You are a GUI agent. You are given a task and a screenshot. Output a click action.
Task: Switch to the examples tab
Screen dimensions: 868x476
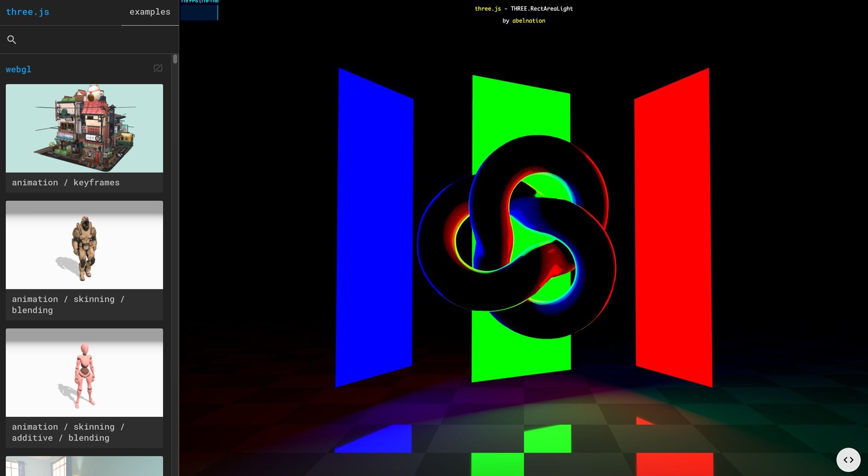pyautogui.click(x=150, y=12)
